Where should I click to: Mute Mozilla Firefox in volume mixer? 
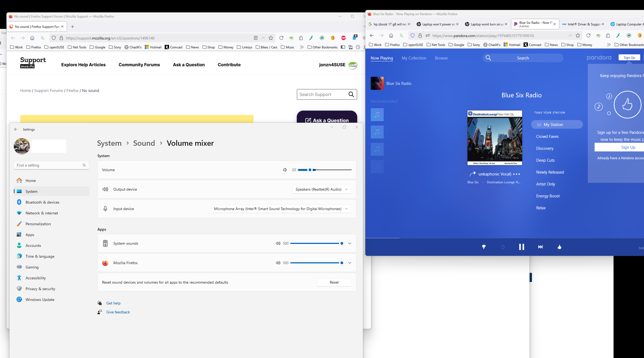pos(278,263)
